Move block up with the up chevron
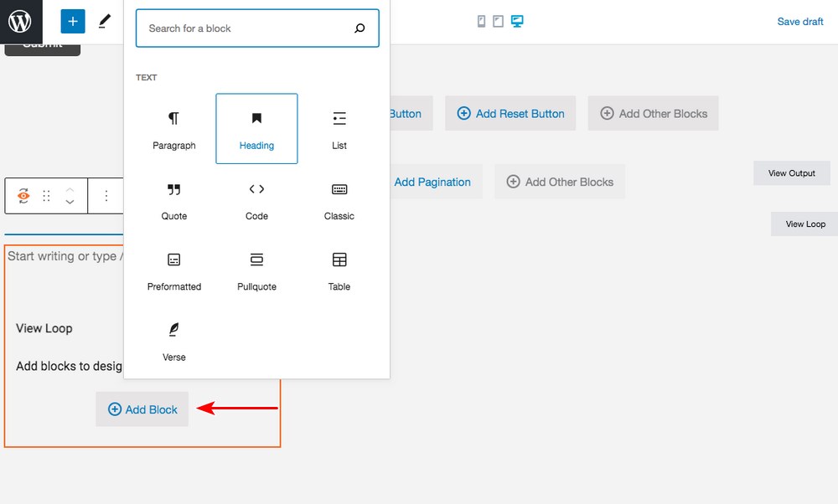Screen dimensions: 838x504 [70, 189]
